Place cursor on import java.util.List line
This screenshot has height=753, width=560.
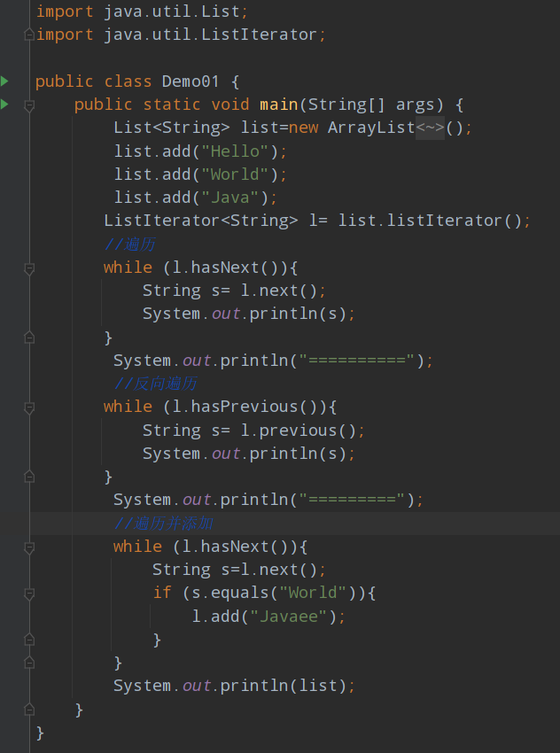point(142,11)
